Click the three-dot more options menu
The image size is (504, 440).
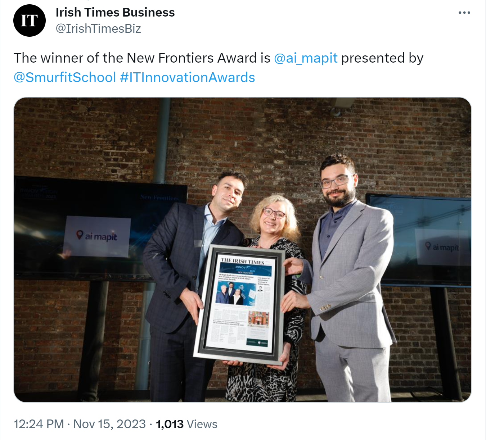coord(464,13)
